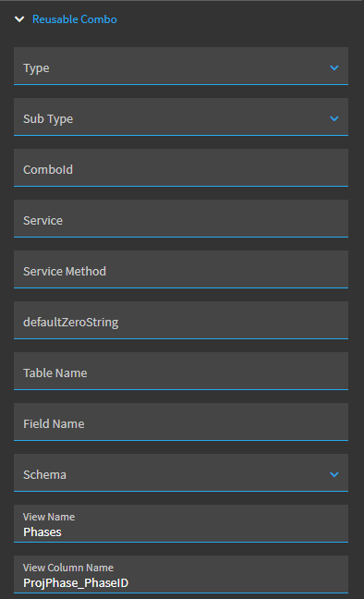The height and width of the screenshot is (599, 364).
Task: Open the Schema dropdown arrow
Action: pos(334,474)
